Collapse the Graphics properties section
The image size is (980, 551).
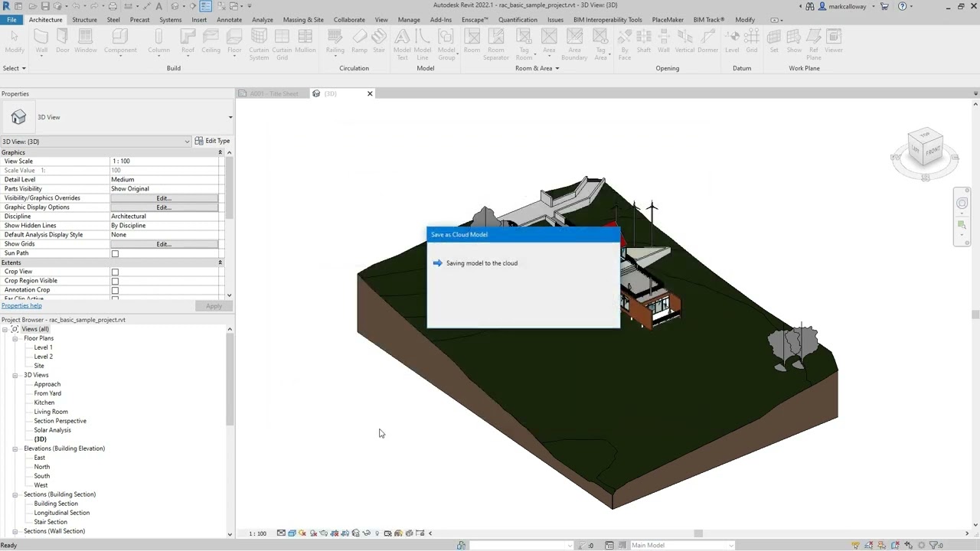coord(220,152)
